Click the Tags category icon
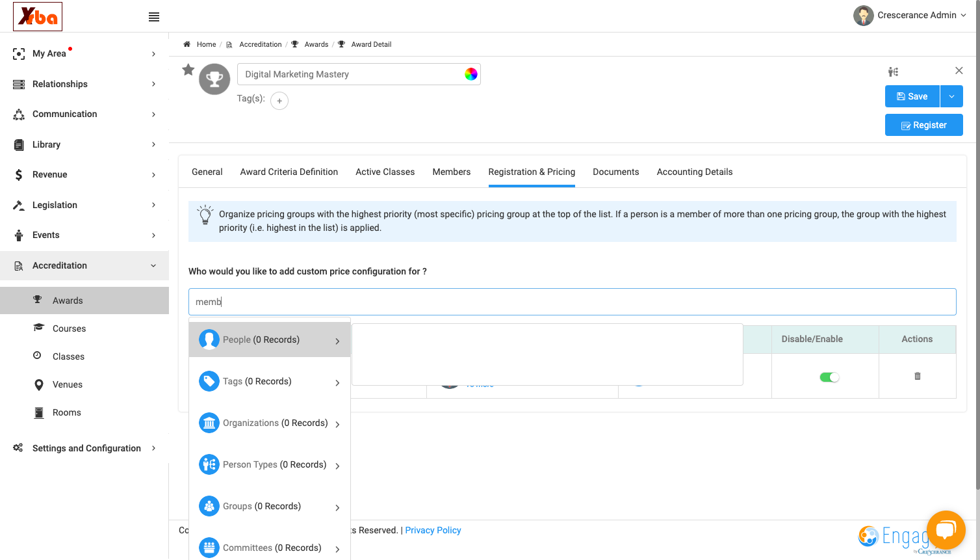Screen dimensions: 980x560 coord(209,381)
